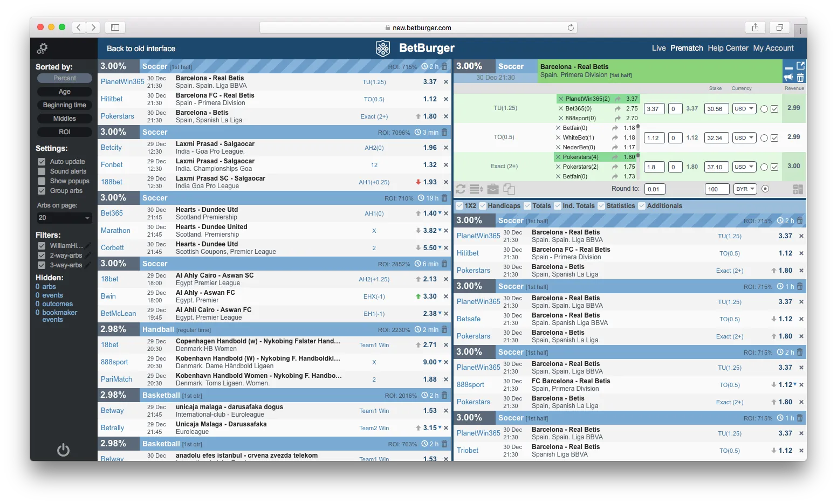Click the briefcase icon in calculator toolbar
Screen dimensions: 837x504
tap(492, 189)
